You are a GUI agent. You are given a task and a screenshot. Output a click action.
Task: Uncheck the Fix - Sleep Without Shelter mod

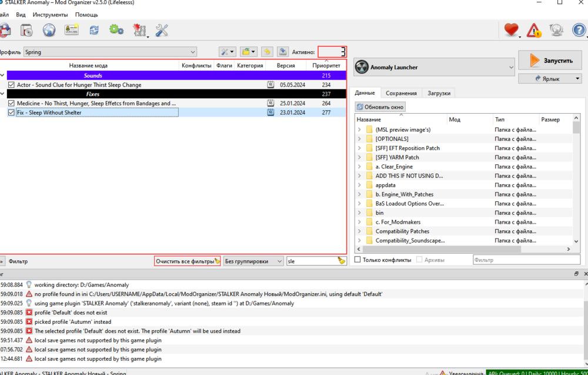(x=11, y=112)
